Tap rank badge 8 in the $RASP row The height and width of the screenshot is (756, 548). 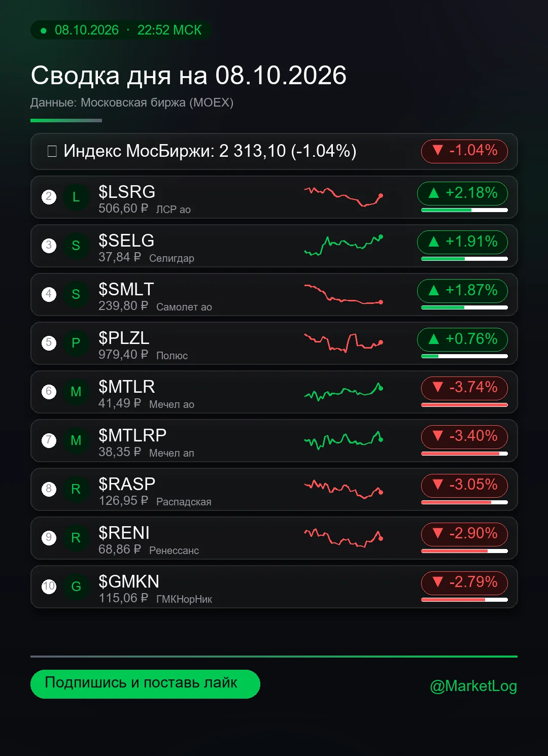49,489
